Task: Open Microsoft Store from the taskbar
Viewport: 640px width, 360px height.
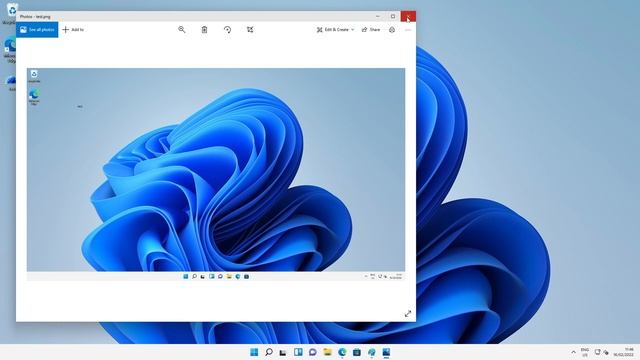Action: click(357, 352)
